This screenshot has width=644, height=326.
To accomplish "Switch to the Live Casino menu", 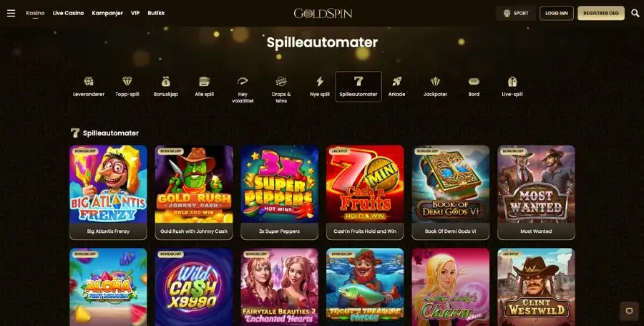I will coord(68,13).
